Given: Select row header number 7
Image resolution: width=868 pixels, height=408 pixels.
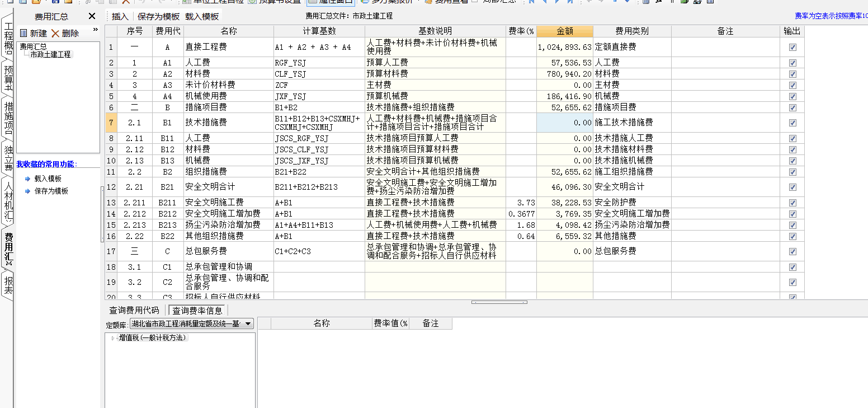Looking at the screenshot, I should (x=111, y=123).
